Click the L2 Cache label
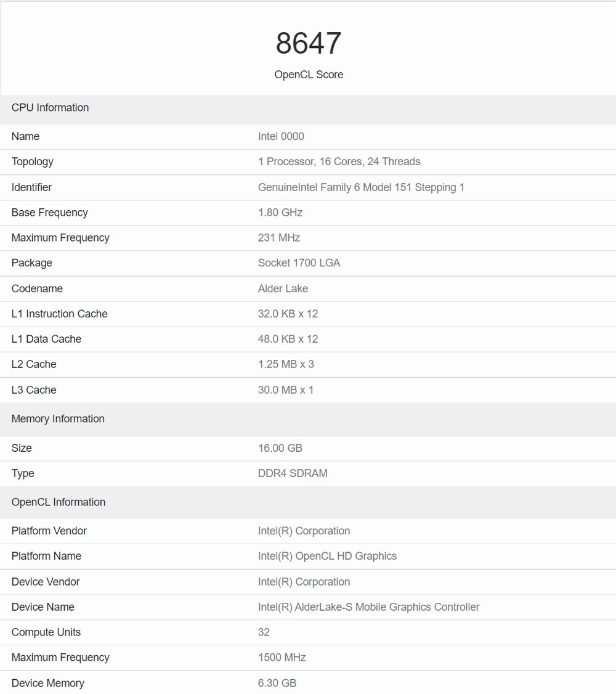Viewport: 616px width, 694px height. pos(34,364)
